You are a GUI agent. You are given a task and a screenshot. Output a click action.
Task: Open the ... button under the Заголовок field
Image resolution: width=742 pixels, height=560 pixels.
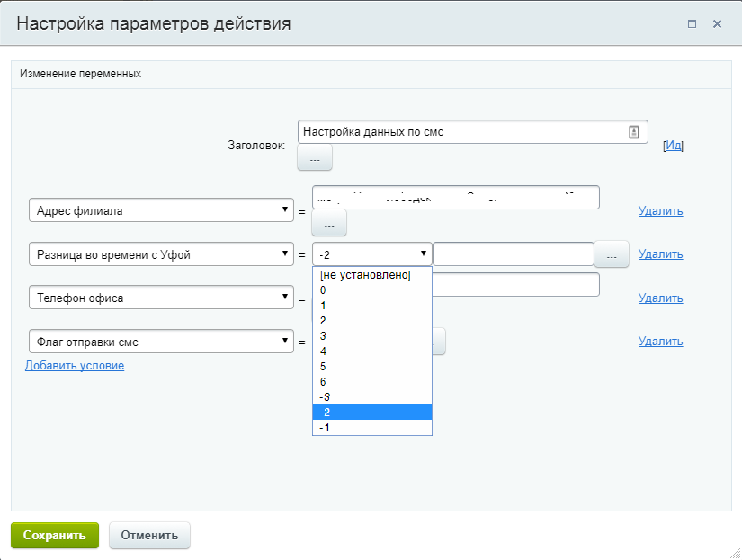(x=315, y=157)
